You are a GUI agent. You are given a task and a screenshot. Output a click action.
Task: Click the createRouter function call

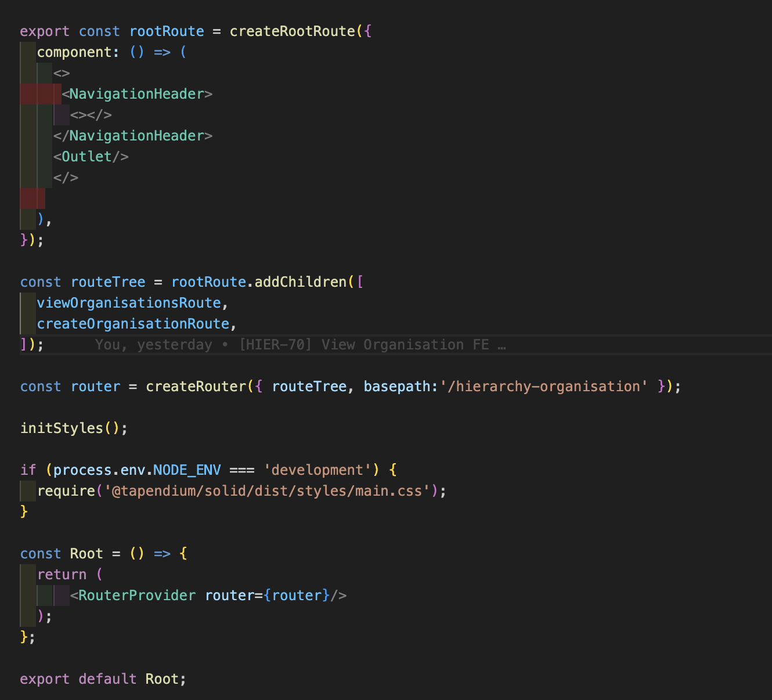pyautogui.click(x=196, y=387)
